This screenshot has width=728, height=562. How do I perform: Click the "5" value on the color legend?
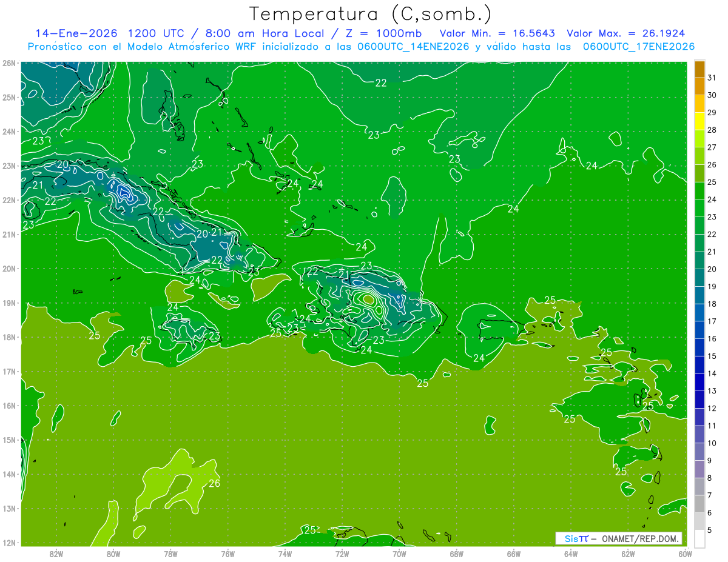710,530
